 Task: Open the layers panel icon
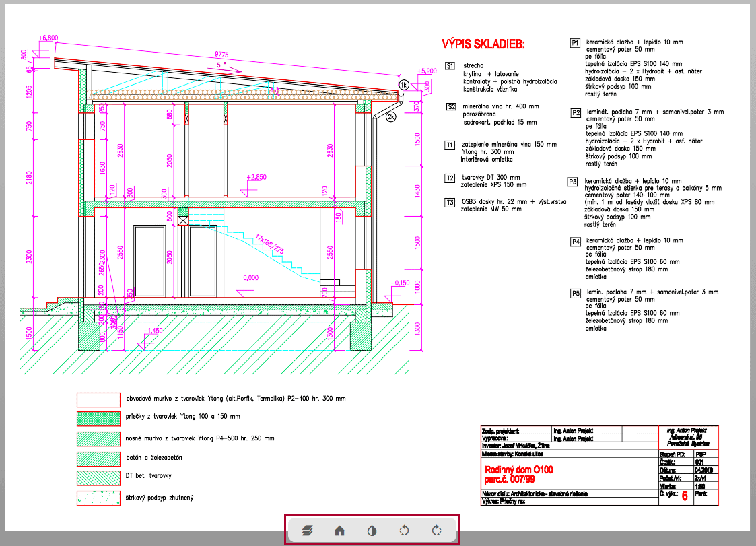[308, 531]
